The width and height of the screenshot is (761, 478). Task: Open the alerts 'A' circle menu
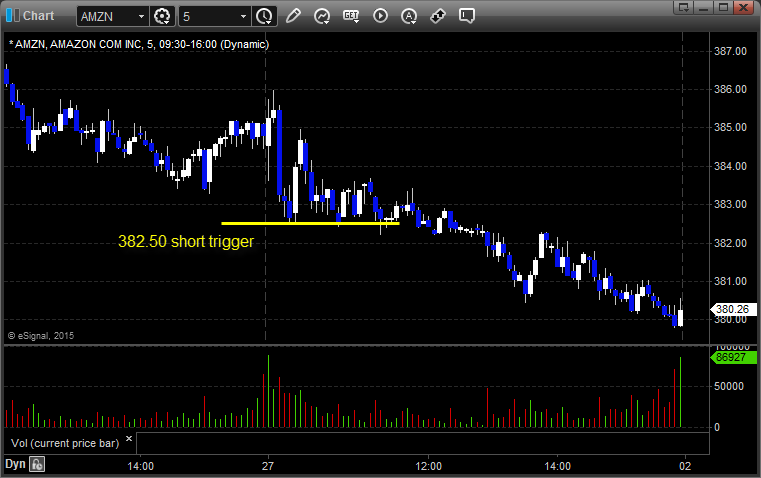click(x=409, y=16)
